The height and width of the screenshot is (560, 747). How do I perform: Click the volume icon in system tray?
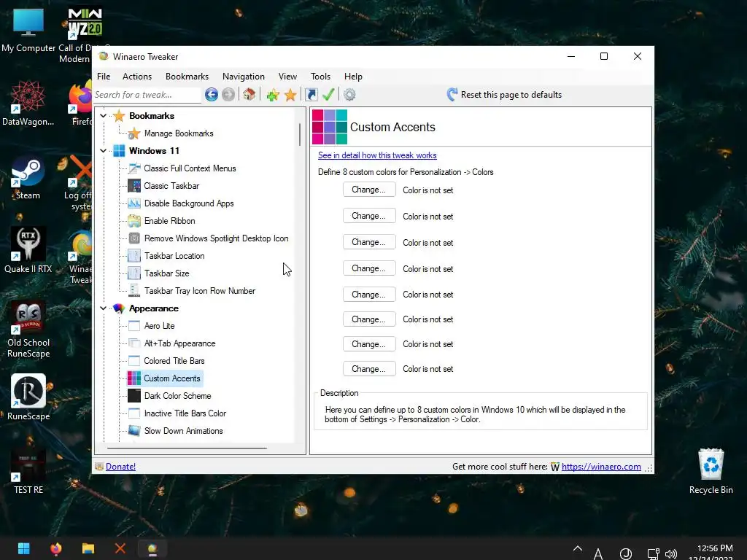(671, 554)
